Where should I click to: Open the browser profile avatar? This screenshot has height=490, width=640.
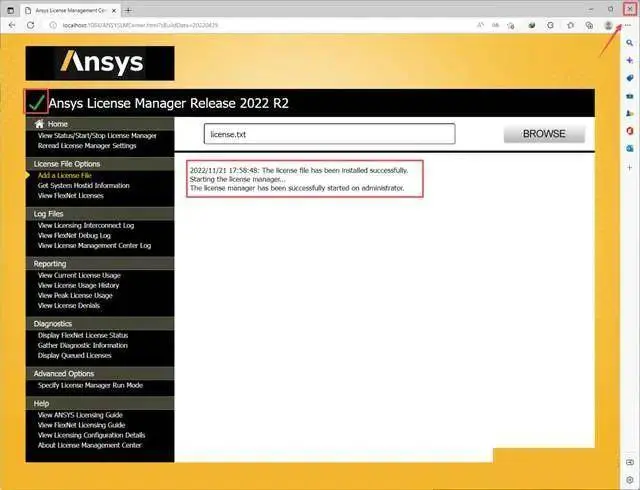(x=608, y=25)
